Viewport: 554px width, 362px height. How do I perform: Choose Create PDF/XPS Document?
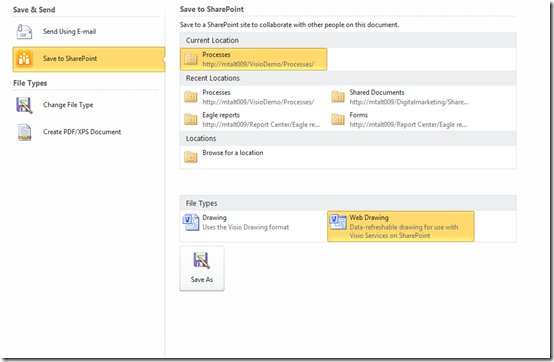[x=88, y=132]
